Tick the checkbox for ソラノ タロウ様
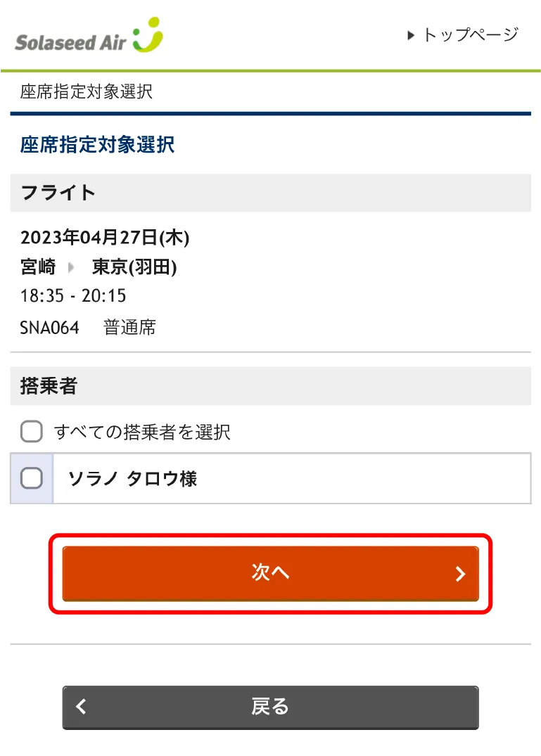The width and height of the screenshot is (541, 756). coord(32,479)
